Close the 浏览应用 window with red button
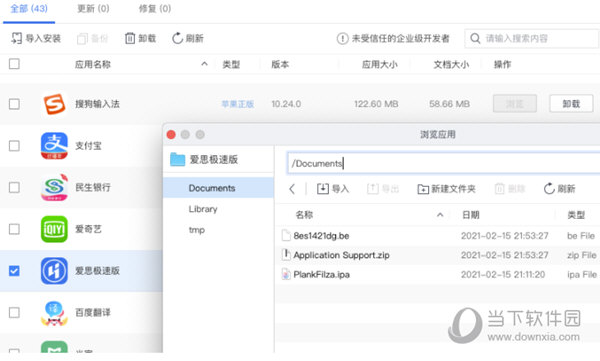 tap(171, 134)
